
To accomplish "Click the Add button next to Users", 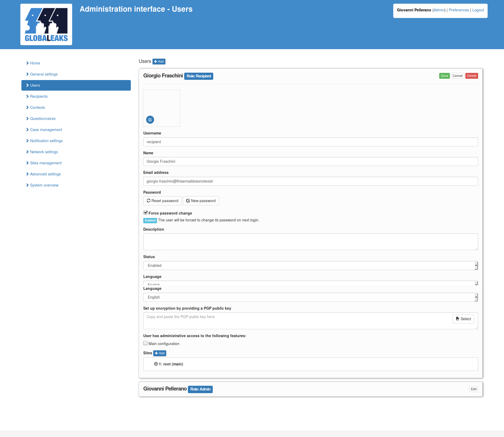I will pyautogui.click(x=159, y=62).
